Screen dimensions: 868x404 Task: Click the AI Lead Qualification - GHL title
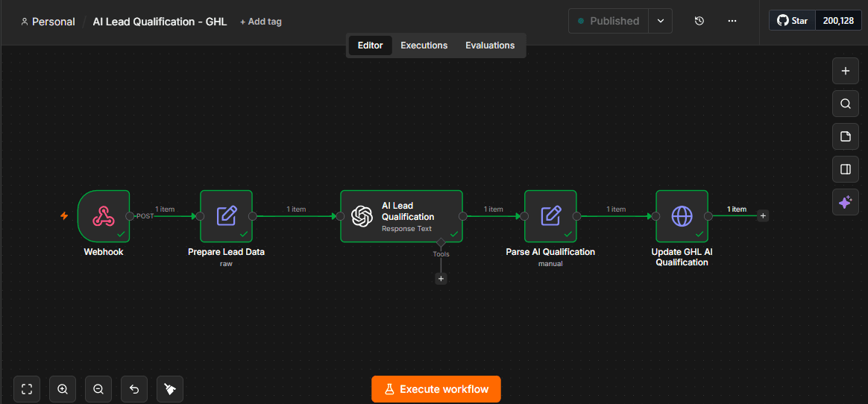point(160,22)
